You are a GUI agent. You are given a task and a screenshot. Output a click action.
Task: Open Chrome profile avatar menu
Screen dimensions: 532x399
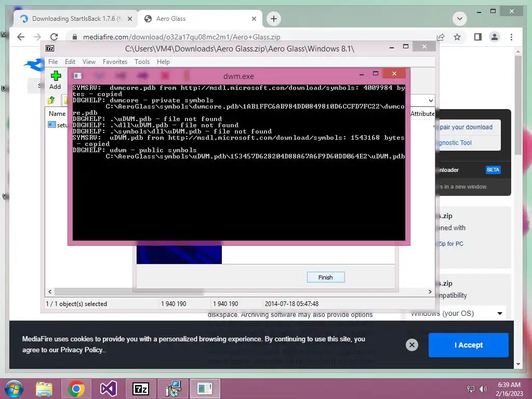[x=495, y=37]
